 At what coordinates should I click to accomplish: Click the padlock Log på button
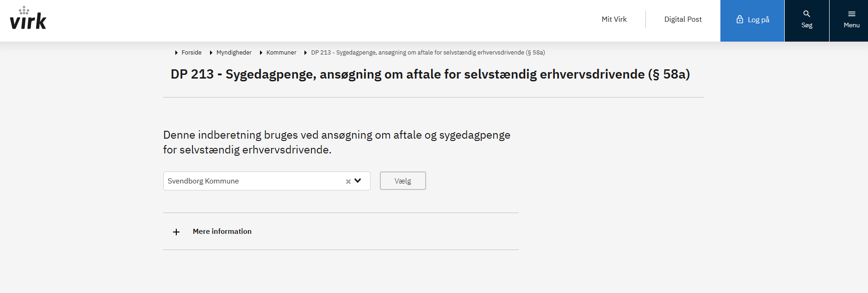click(752, 20)
